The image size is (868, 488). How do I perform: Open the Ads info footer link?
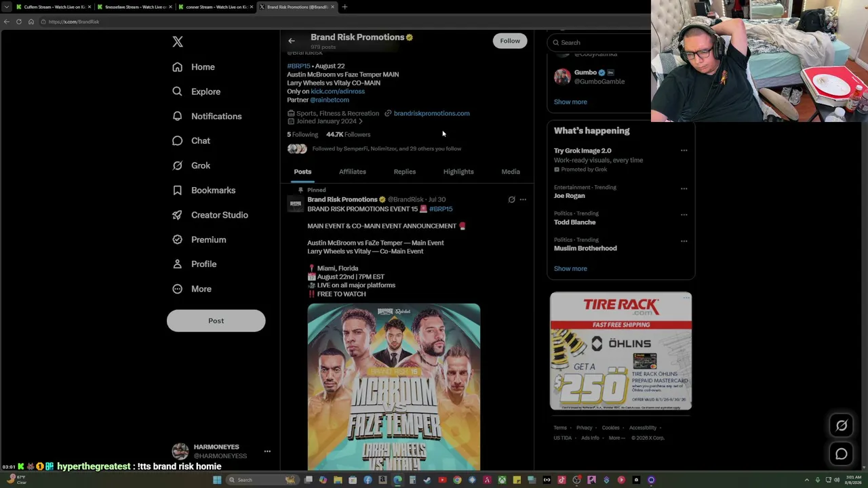(590, 438)
